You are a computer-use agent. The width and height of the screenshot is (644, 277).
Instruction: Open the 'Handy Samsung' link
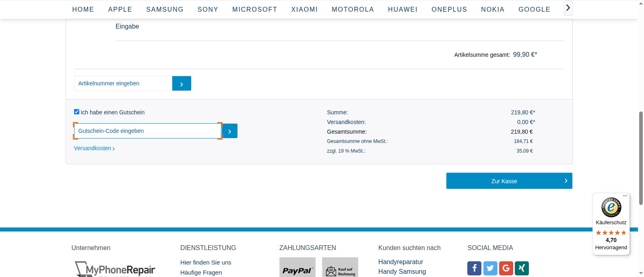click(x=402, y=271)
